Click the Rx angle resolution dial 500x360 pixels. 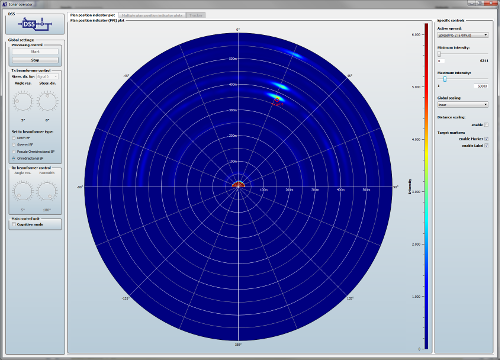(x=23, y=191)
